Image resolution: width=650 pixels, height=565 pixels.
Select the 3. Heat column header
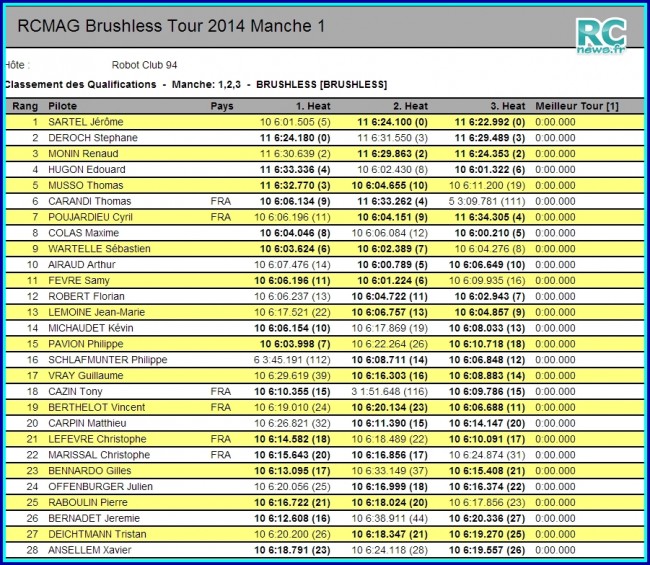click(x=508, y=106)
